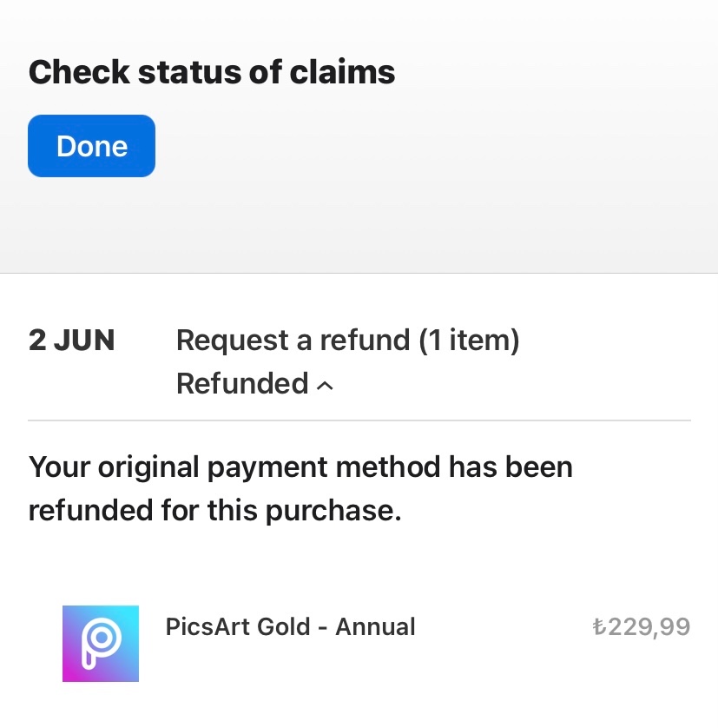
Task: Click the divider line below Refunded status
Action: click(359, 421)
